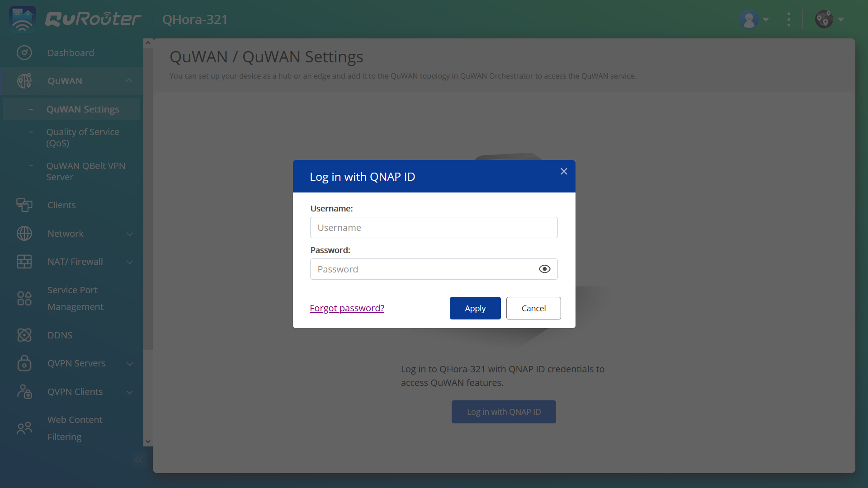Image resolution: width=868 pixels, height=488 pixels.
Task: Focus the Password input field
Action: pyautogui.click(x=434, y=269)
